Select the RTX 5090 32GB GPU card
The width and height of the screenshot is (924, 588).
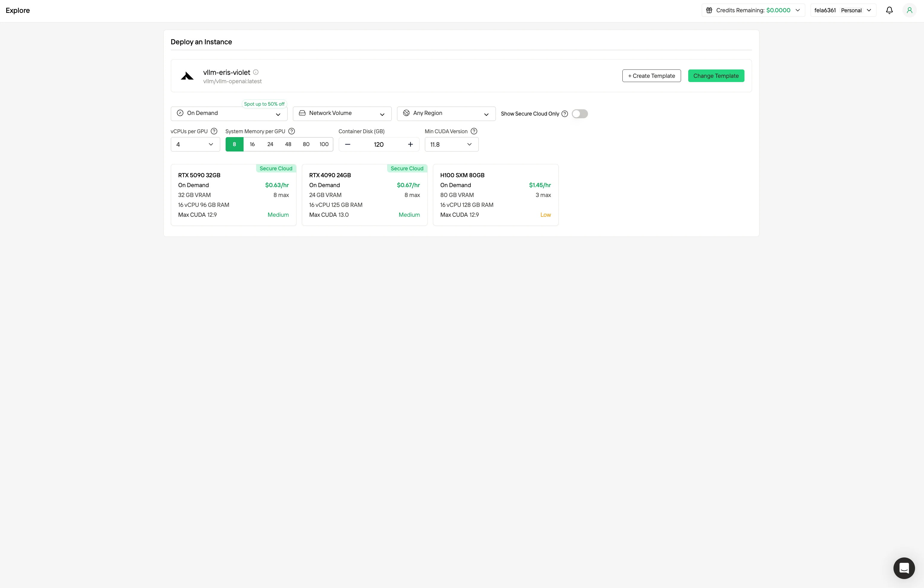233,195
